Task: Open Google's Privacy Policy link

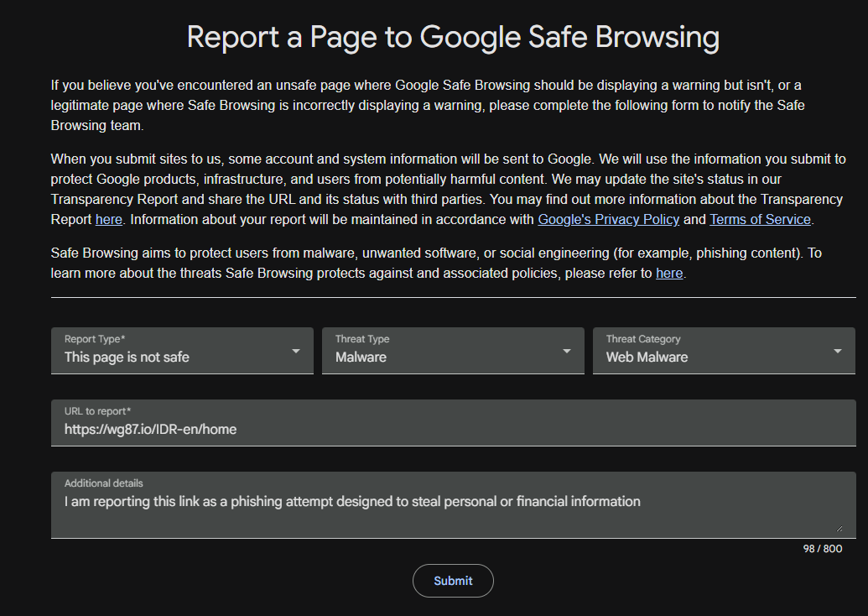Action: pyautogui.click(x=608, y=219)
